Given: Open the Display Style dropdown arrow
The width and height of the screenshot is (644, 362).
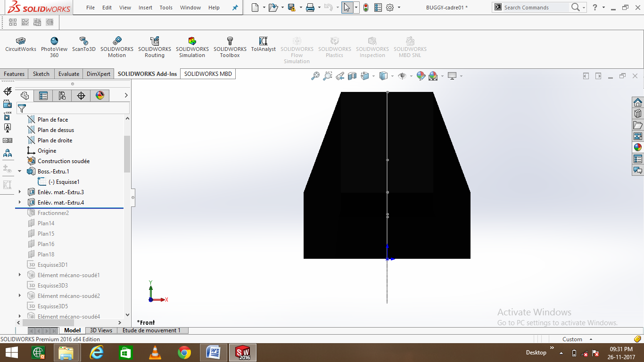Looking at the screenshot, I should coord(393,76).
